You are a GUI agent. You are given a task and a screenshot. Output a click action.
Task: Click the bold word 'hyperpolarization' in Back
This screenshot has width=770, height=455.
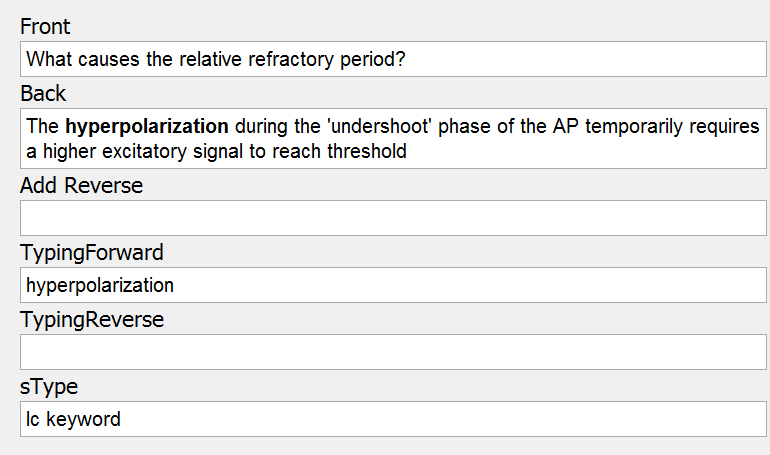pos(147,127)
